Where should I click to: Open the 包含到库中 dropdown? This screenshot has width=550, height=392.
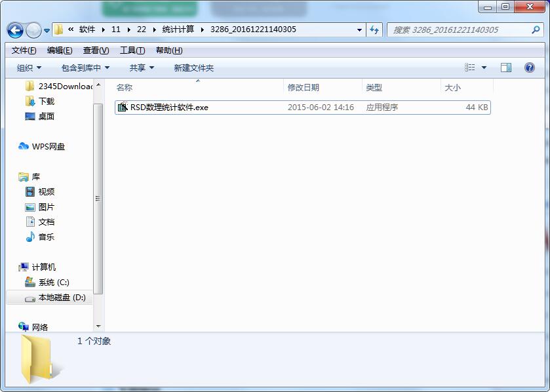85,68
